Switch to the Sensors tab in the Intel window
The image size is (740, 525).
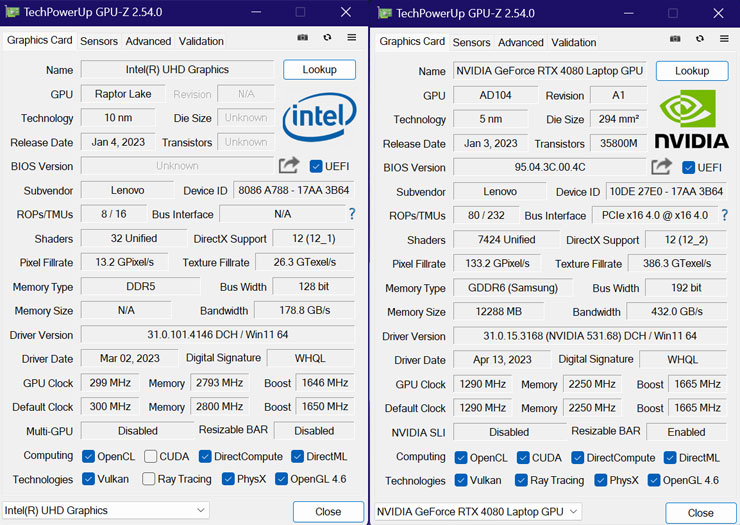[x=99, y=41]
